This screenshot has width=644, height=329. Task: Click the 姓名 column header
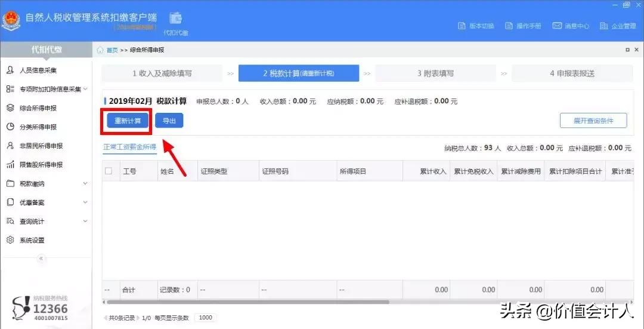tap(178, 171)
